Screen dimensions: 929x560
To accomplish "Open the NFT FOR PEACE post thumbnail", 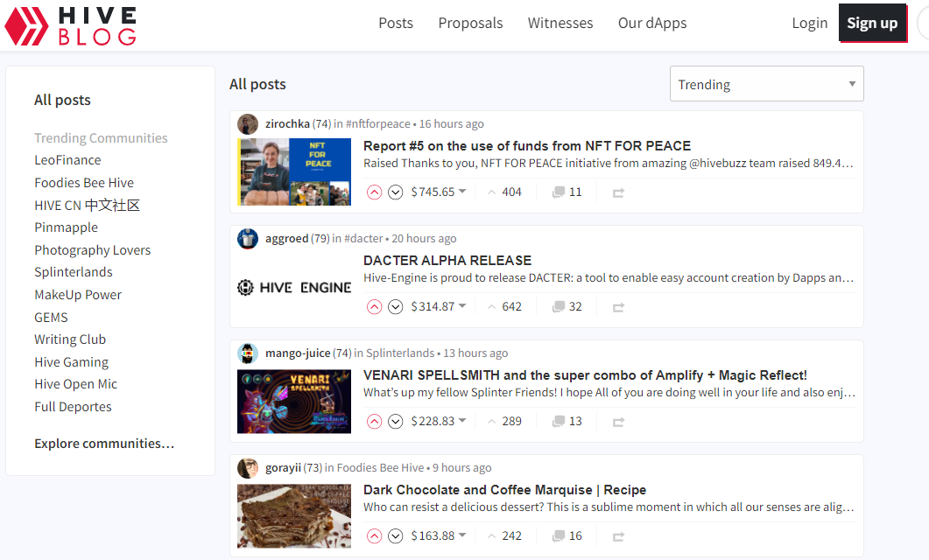I will click(x=294, y=171).
